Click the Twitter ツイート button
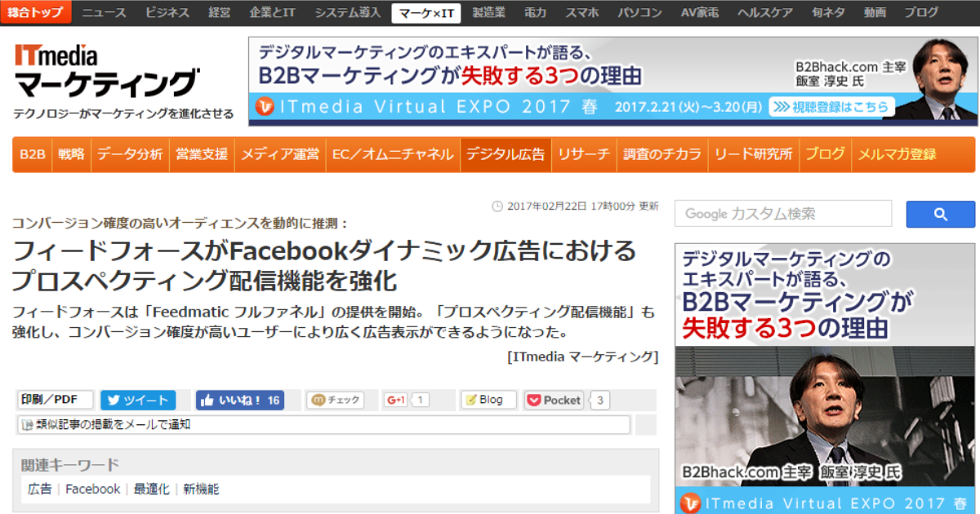The width and height of the screenshot is (980, 514). click(137, 400)
